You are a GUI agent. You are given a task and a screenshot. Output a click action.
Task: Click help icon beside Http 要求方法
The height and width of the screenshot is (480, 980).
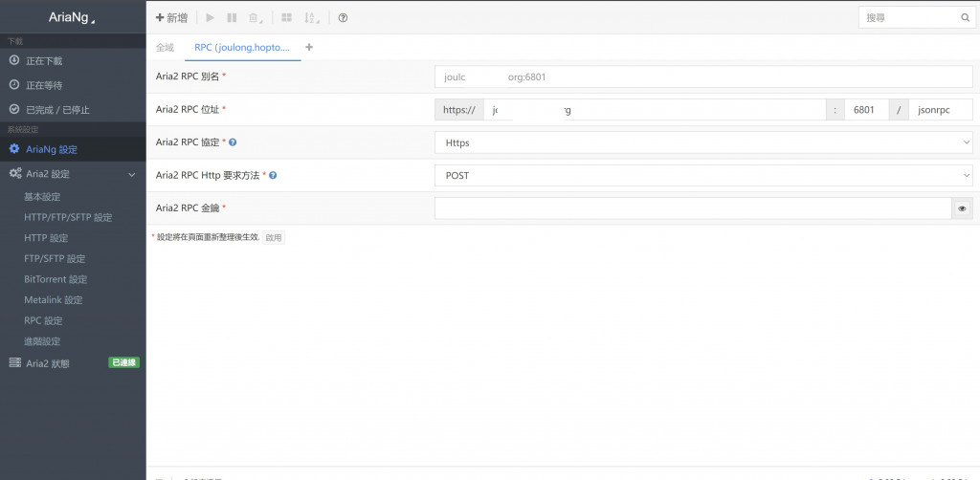[273, 175]
